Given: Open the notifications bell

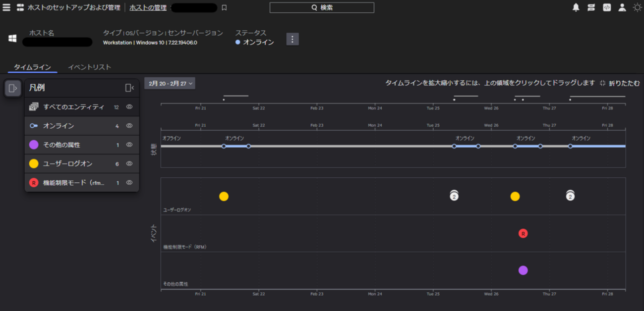Looking at the screenshot, I should point(576,7).
